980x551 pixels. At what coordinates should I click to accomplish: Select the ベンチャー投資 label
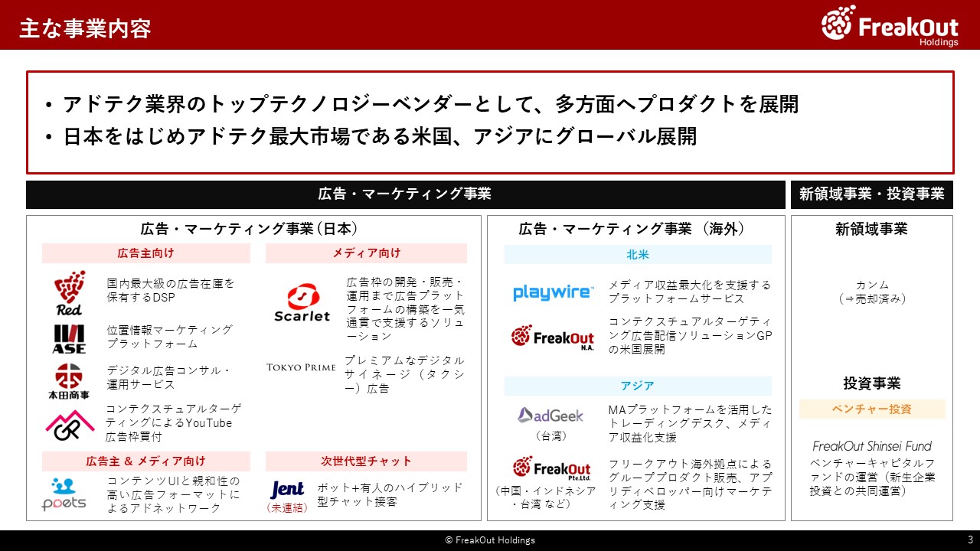[872, 409]
